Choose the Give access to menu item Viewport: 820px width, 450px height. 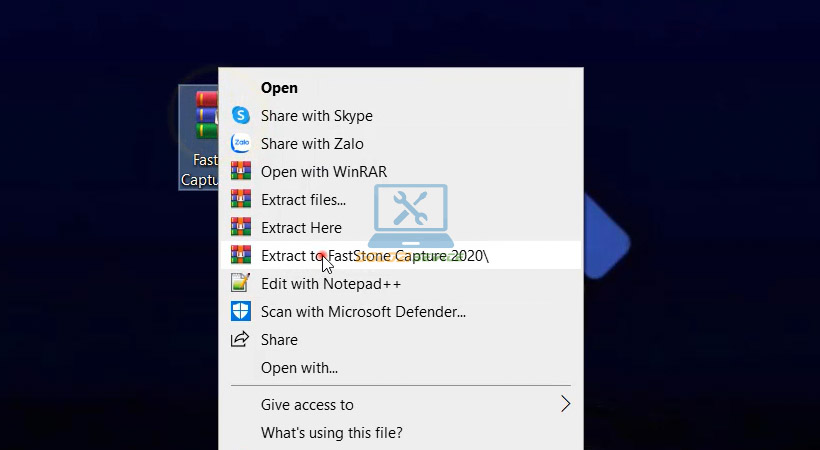click(x=307, y=405)
